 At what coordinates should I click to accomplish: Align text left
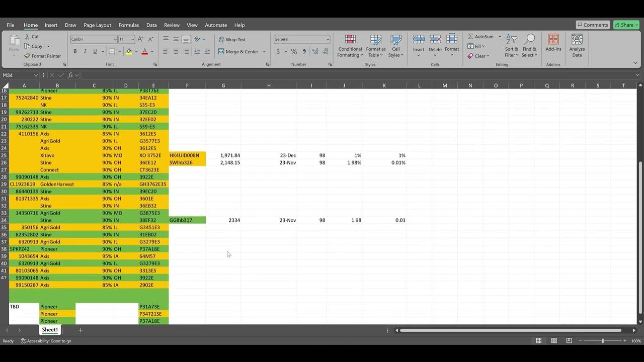(x=166, y=51)
